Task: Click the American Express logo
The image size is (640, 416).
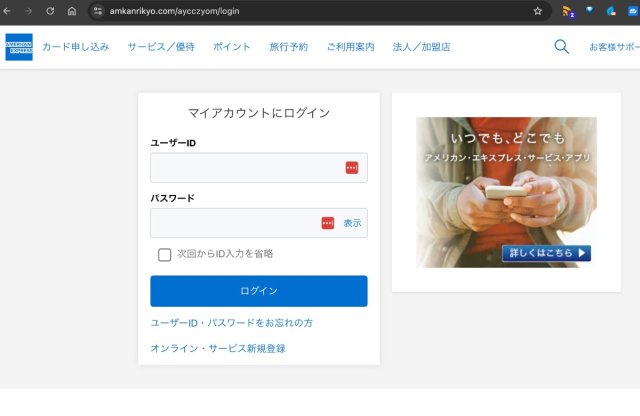Action: tap(18, 47)
